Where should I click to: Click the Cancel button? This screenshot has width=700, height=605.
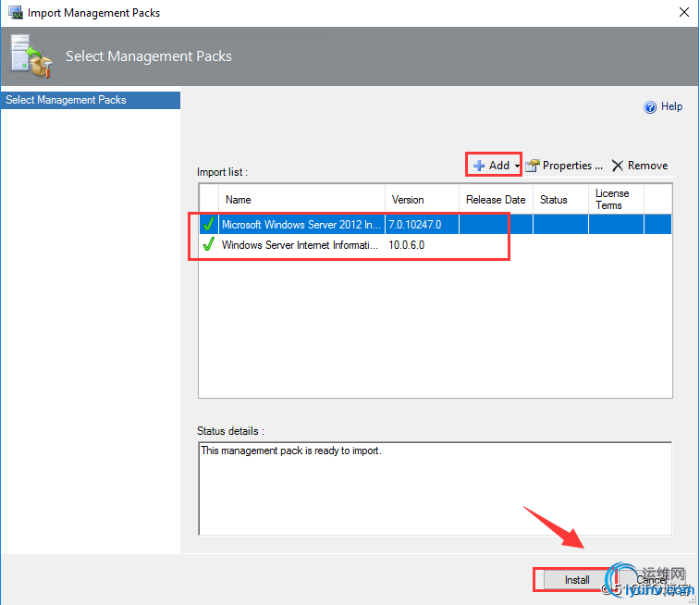point(651,579)
